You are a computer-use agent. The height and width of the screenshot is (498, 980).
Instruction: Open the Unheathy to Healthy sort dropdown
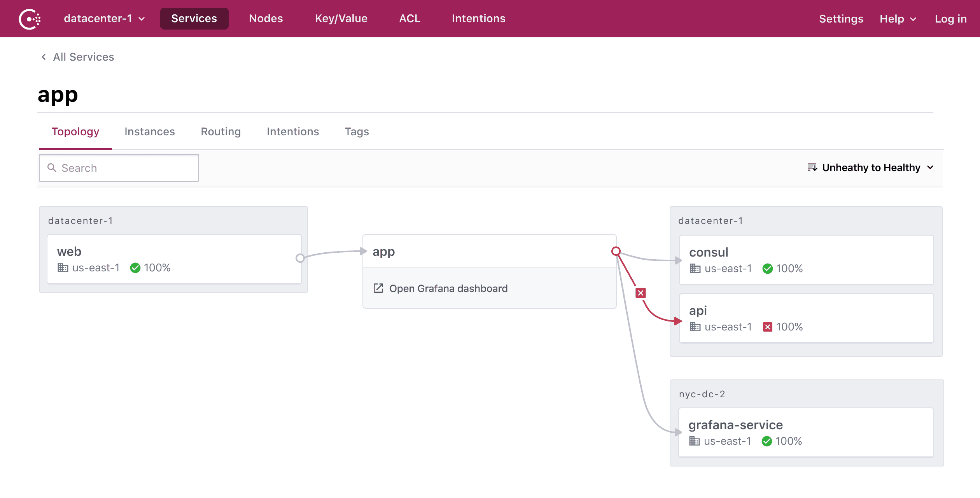871,168
